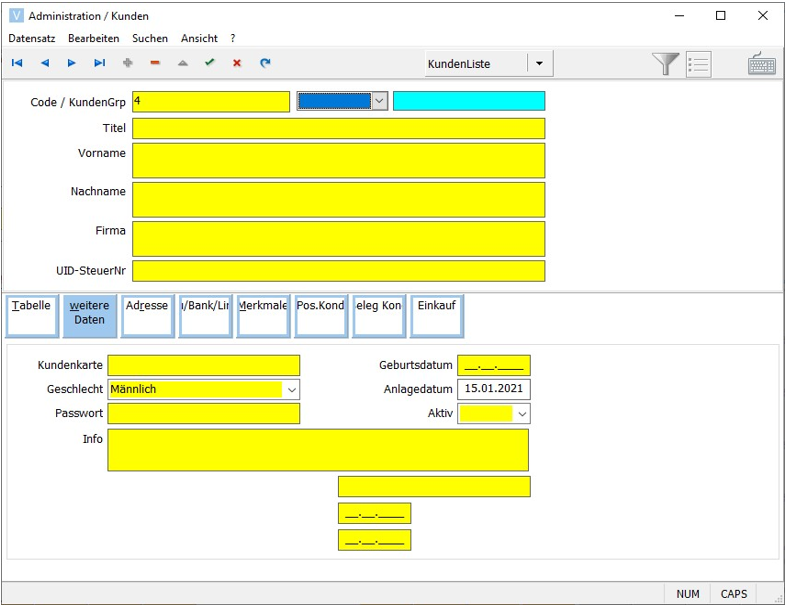Open the Suchen menu
Image resolution: width=785 pixels, height=606 pixels.
[x=150, y=38]
